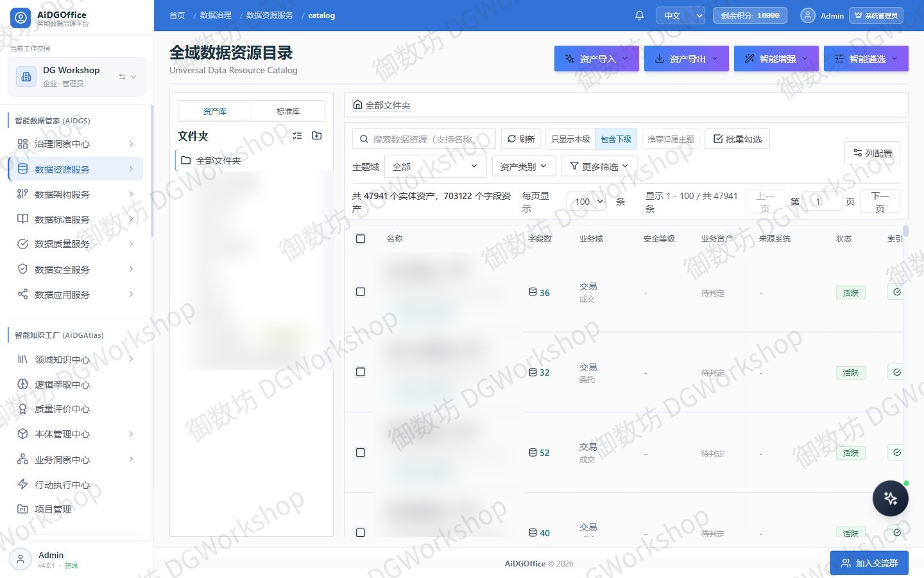Switch to 包含下级 mode

(616, 139)
